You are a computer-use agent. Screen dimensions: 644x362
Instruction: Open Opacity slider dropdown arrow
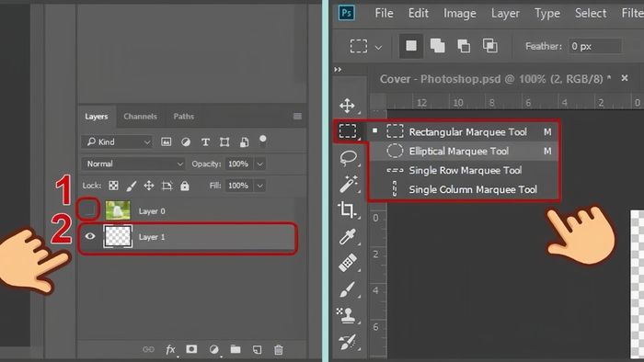(260, 164)
